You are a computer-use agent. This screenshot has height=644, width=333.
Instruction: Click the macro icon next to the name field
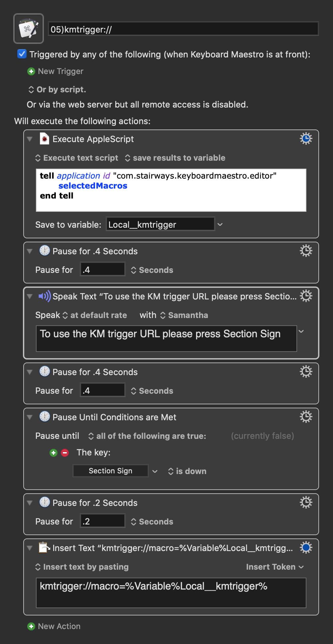pos(29,29)
